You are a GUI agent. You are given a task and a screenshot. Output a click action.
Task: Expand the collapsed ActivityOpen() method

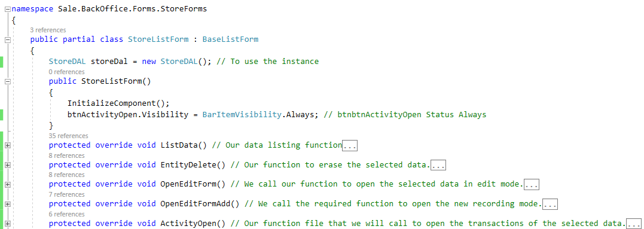pos(7,223)
